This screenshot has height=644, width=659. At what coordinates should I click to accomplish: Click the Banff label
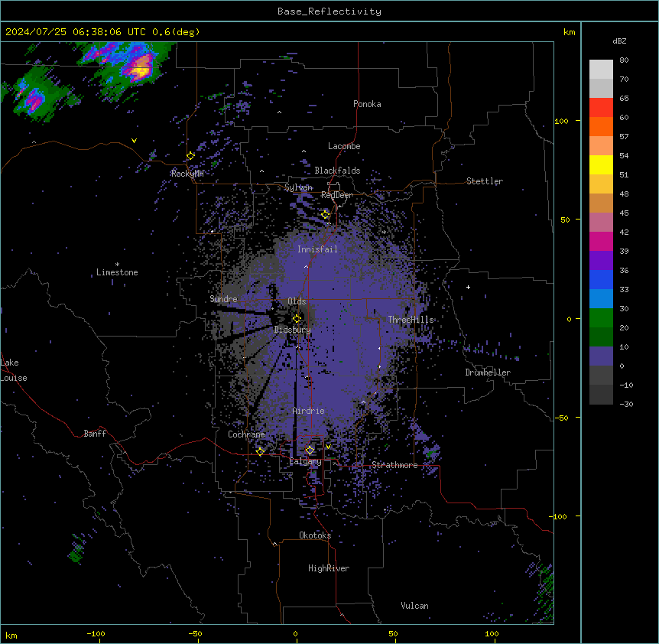95,434
